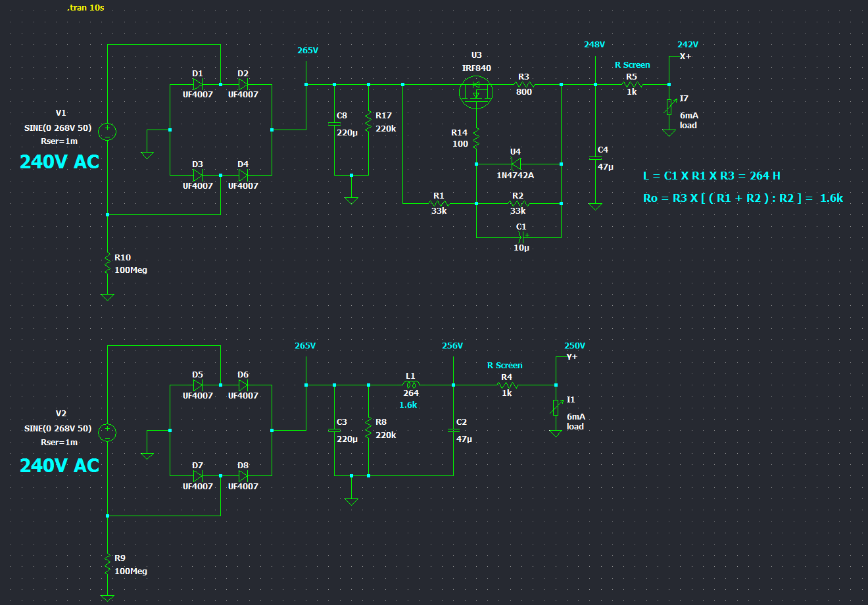The height and width of the screenshot is (605, 868).
Task: Click the I1 current load symbol
Action: coord(556,408)
